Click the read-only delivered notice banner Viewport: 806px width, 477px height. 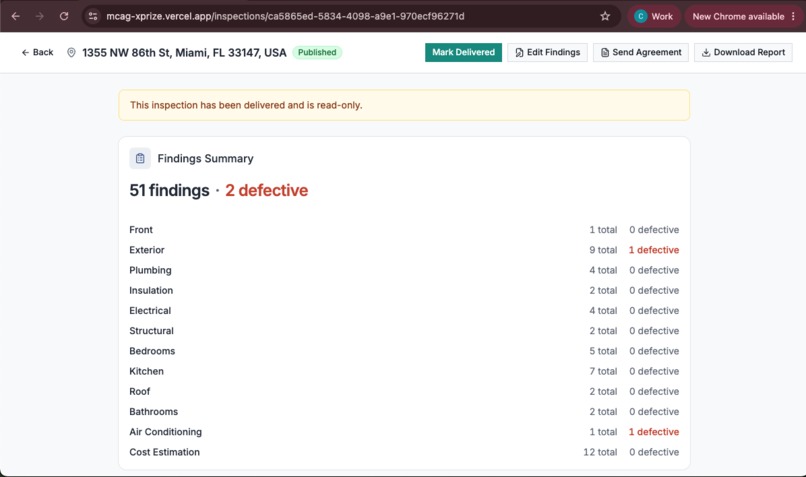(x=404, y=105)
